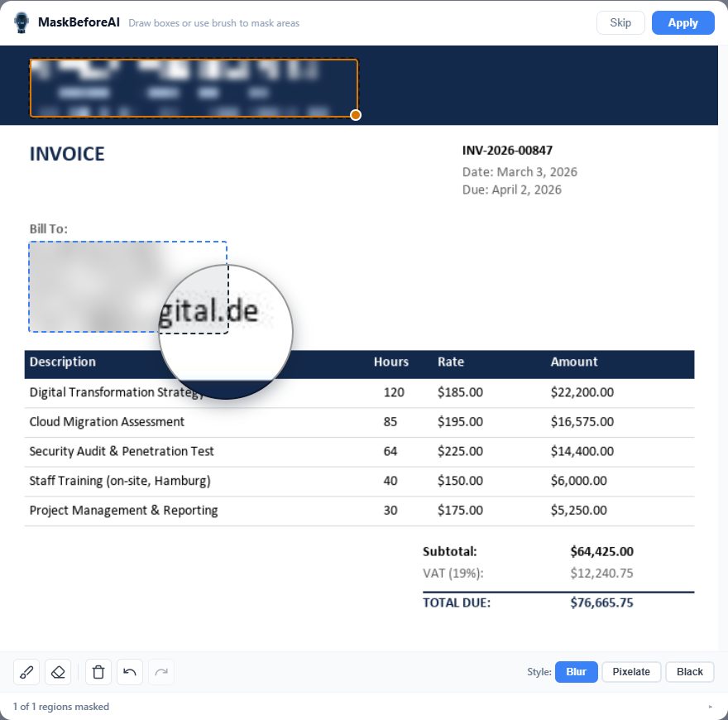Switch to the Black masking style
Screen dimensions: 728x720
tap(689, 671)
